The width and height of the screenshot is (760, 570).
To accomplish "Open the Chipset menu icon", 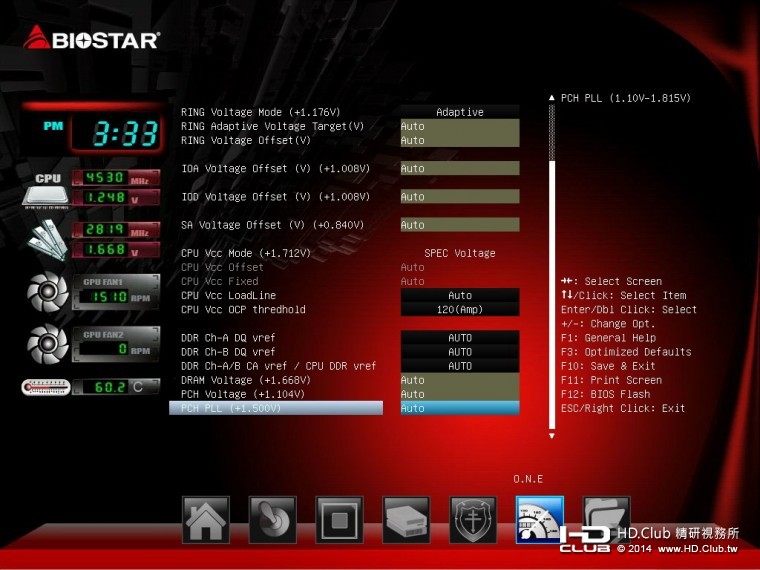I will 339,520.
